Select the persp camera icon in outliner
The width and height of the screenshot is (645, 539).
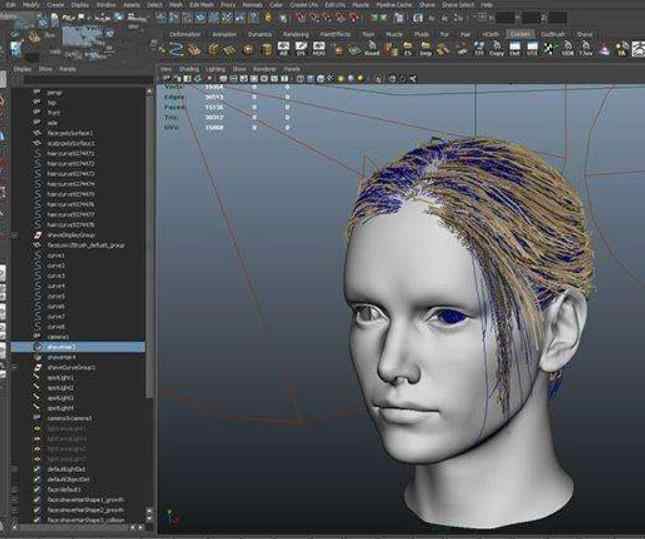point(37,92)
